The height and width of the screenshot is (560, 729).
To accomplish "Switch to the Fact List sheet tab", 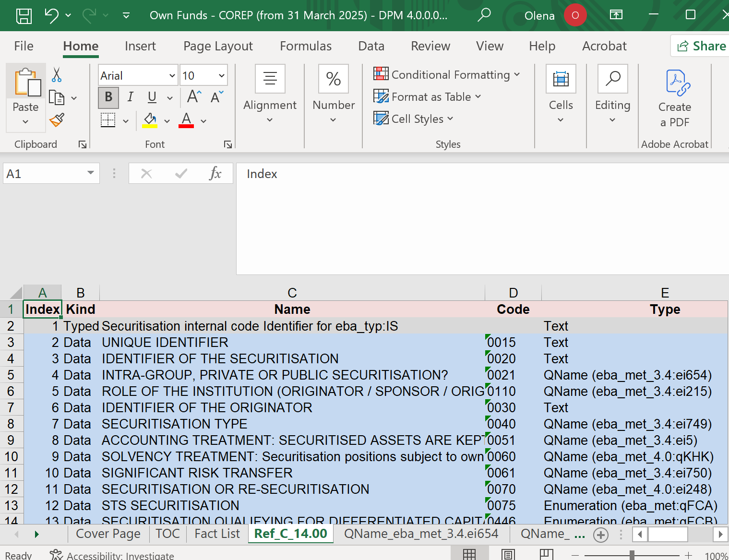I will tap(217, 534).
